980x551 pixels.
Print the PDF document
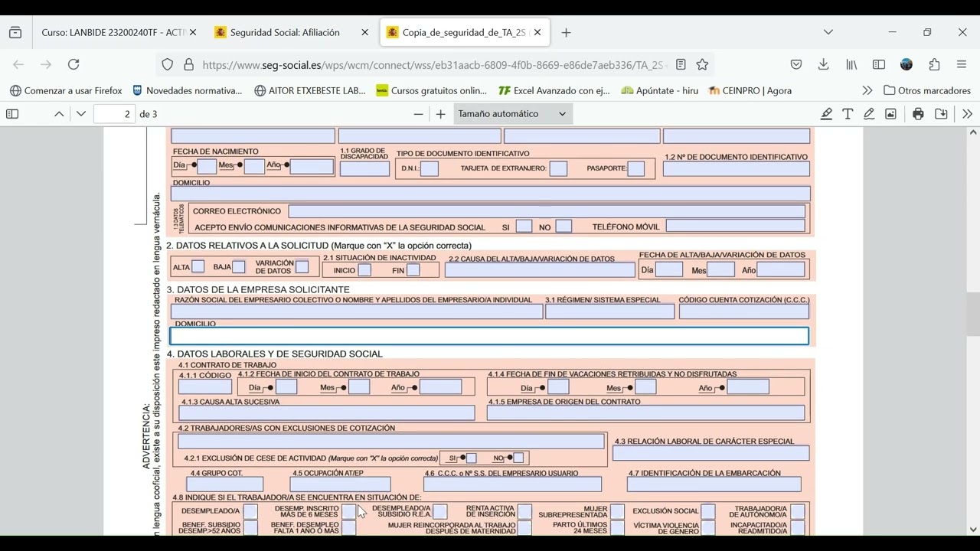(x=918, y=114)
